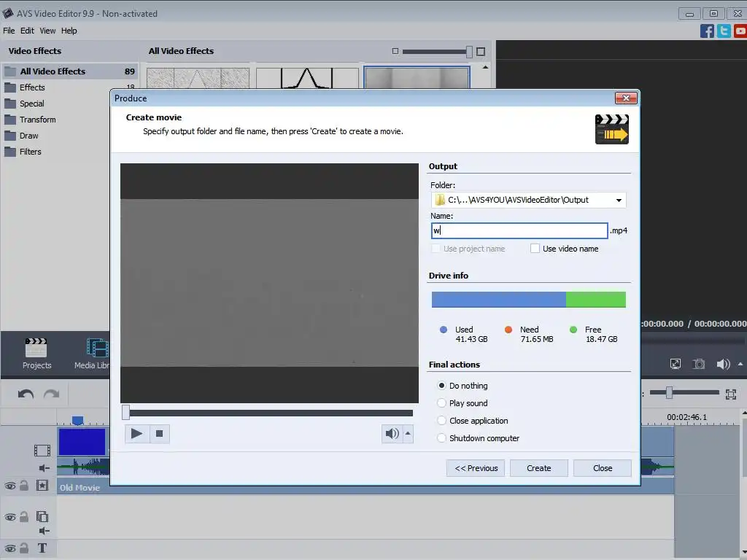747x560 pixels.
Task: Click the output Name input field
Action: pos(519,230)
